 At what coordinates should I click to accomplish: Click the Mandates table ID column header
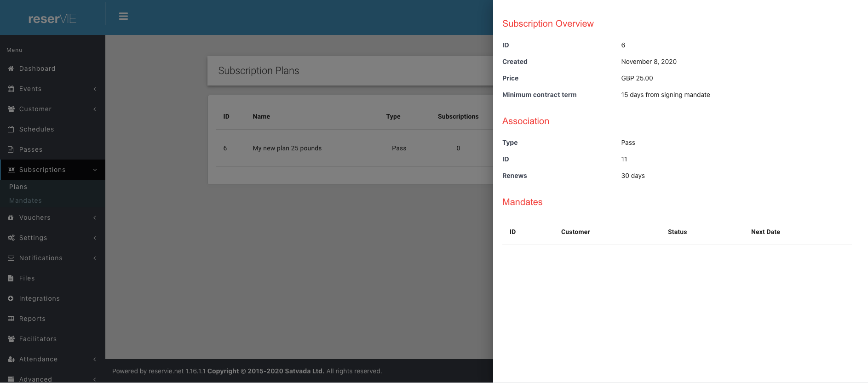pyautogui.click(x=512, y=232)
